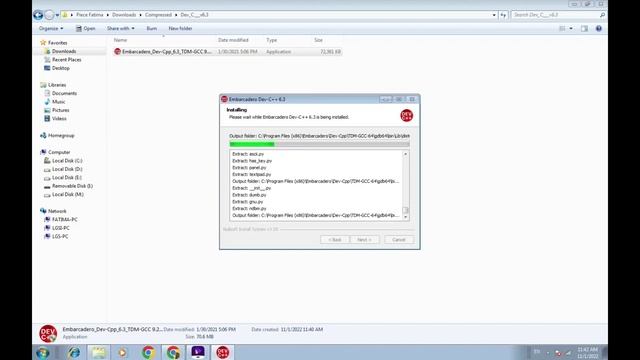Click the disabled Next button in installer
640x360 pixels.
(x=364, y=240)
